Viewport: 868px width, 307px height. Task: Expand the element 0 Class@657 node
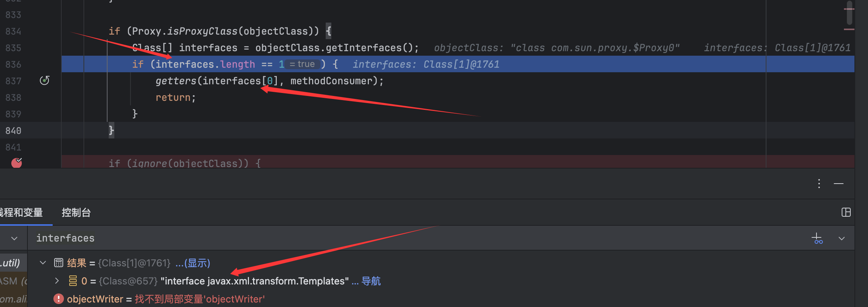pyautogui.click(x=57, y=281)
